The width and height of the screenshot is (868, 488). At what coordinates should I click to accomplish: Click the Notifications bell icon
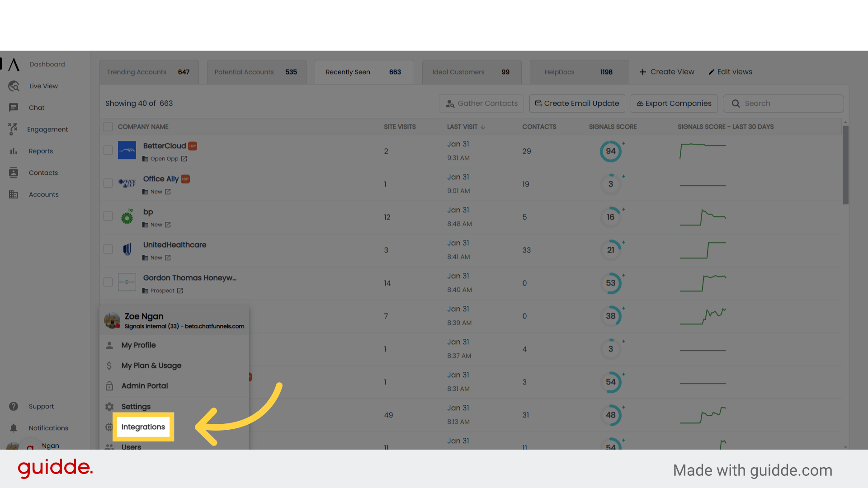click(x=14, y=428)
